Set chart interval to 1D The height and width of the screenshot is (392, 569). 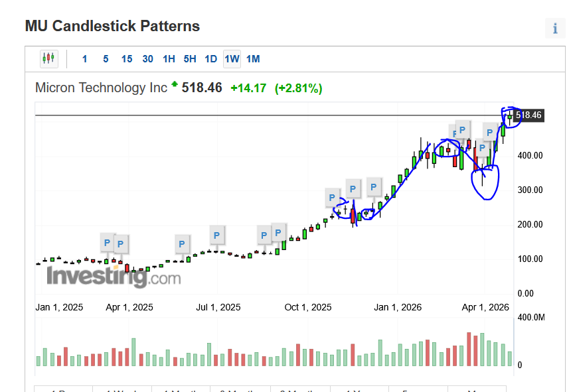pyautogui.click(x=211, y=59)
